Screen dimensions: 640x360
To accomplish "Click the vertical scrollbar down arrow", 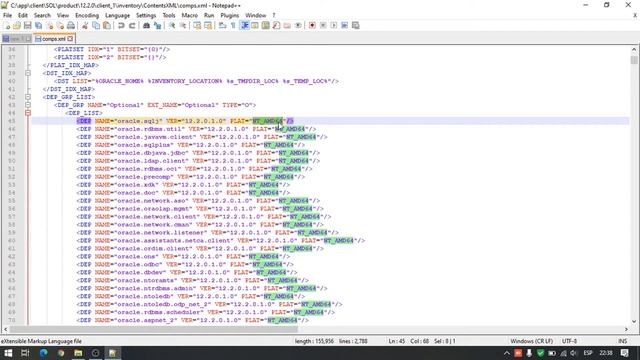I will pyautogui.click(x=634, y=321).
